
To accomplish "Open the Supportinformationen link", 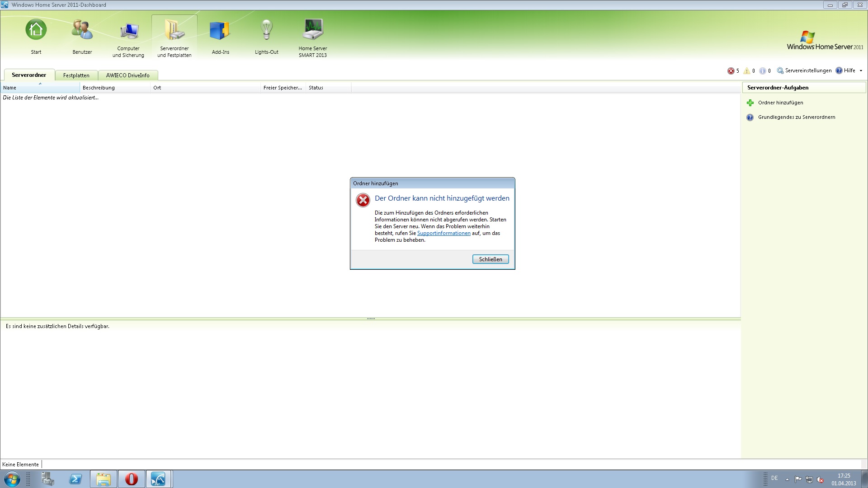I will [443, 233].
